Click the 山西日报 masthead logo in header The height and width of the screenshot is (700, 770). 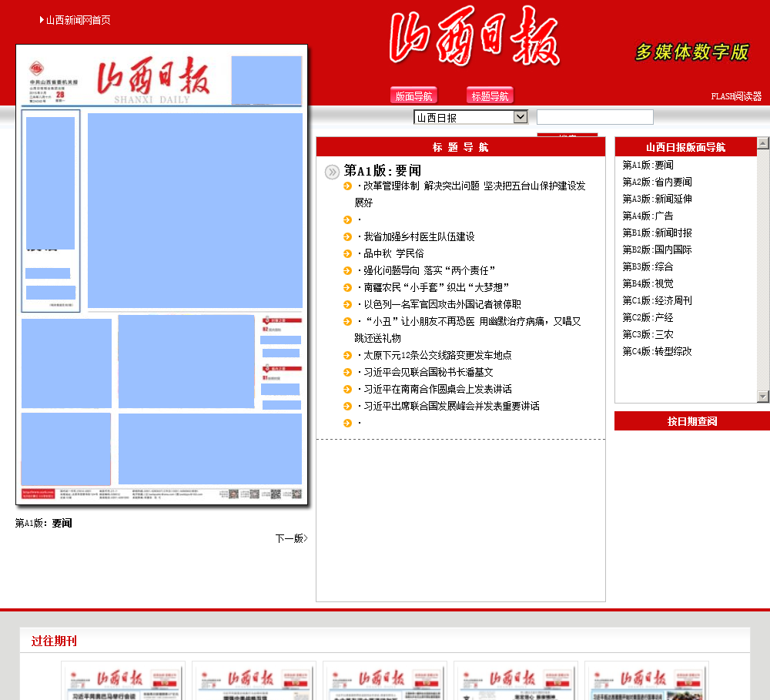tap(474, 36)
